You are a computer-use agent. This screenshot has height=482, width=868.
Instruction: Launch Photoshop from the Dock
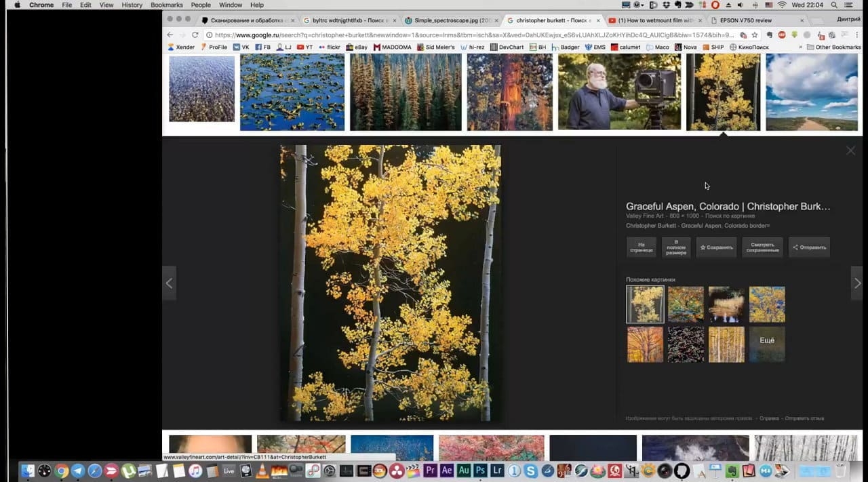[481, 470]
